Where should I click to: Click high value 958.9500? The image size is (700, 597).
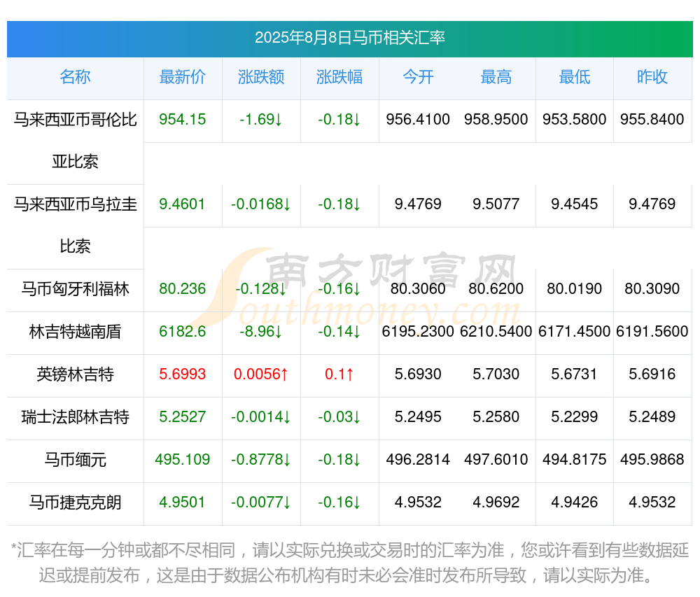(496, 120)
